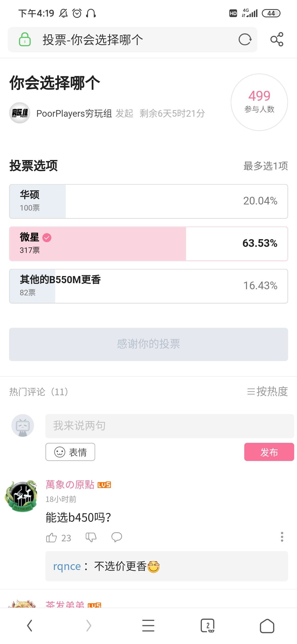Tap the green lock security icon
Screen dimensions: 297x644
pyautogui.click(x=25, y=39)
